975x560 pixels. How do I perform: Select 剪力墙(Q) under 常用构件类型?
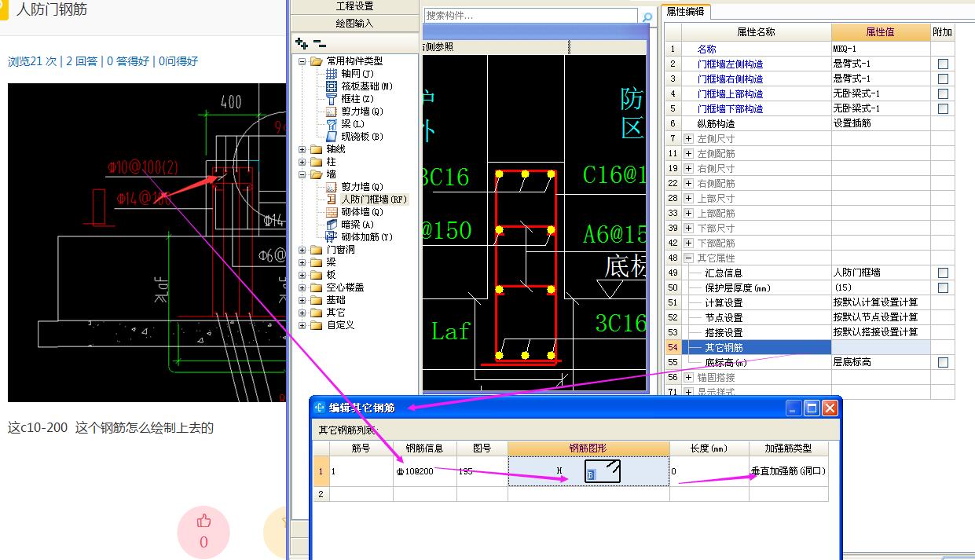pos(354,112)
